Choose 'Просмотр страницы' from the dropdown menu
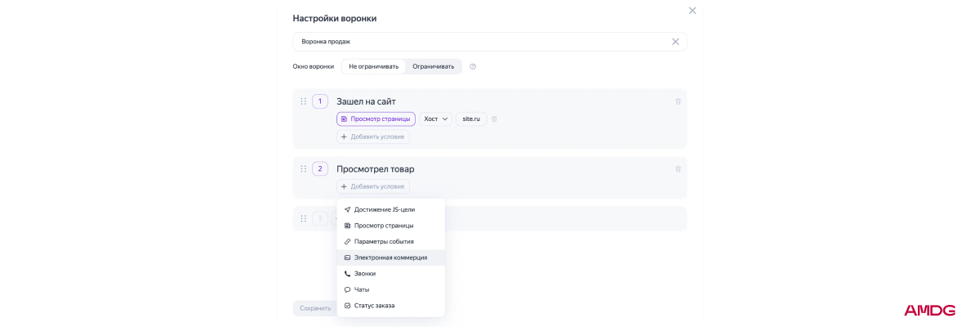This screenshot has width=980, height=327. click(x=390, y=226)
